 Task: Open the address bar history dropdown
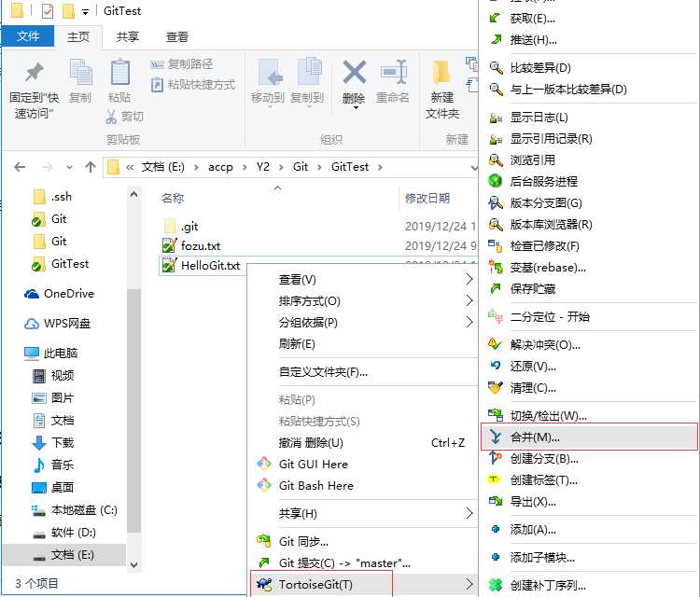coord(473,168)
